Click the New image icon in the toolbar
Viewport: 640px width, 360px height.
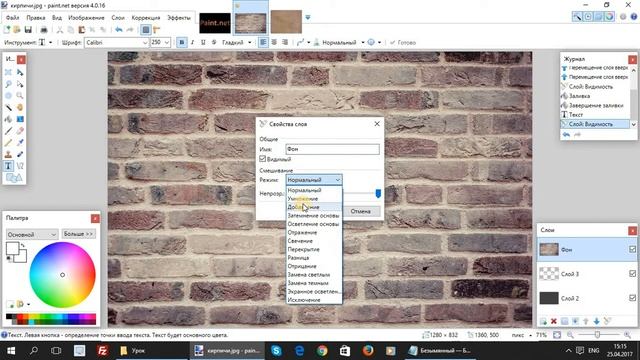click(x=7, y=30)
